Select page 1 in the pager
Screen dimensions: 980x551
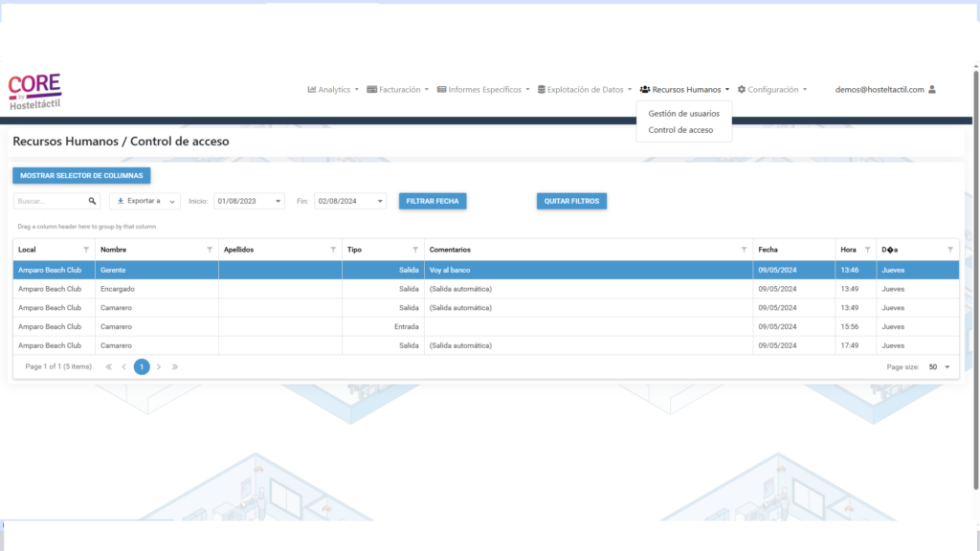[x=142, y=366]
